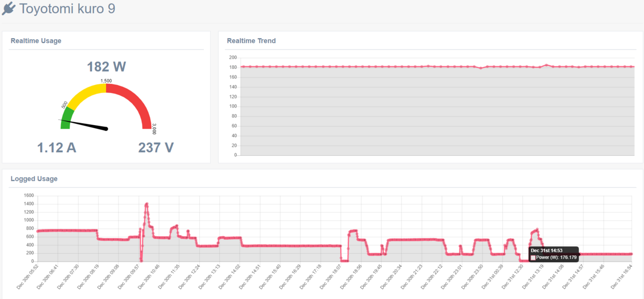The height and width of the screenshot is (299, 644).
Task: Click the Dec 30th 20:34 time label
Action: pyautogui.click(x=390, y=276)
